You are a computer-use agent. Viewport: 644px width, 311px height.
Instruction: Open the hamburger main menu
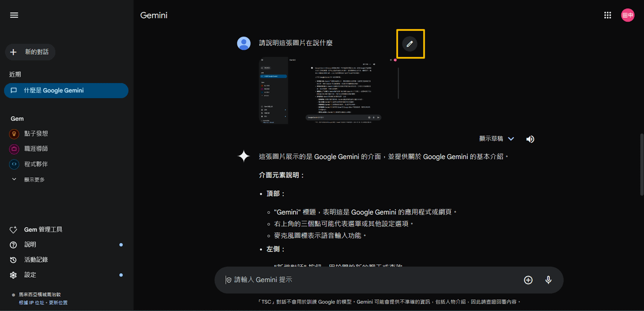(x=14, y=15)
